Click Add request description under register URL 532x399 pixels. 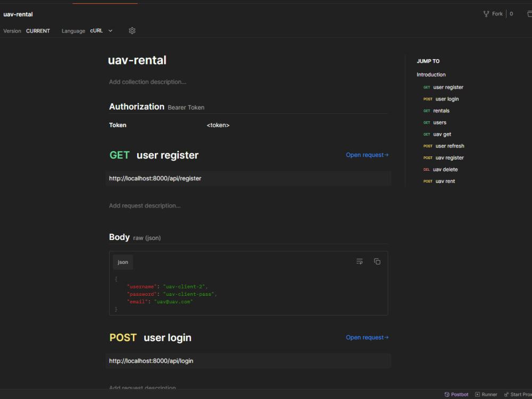[x=145, y=205]
